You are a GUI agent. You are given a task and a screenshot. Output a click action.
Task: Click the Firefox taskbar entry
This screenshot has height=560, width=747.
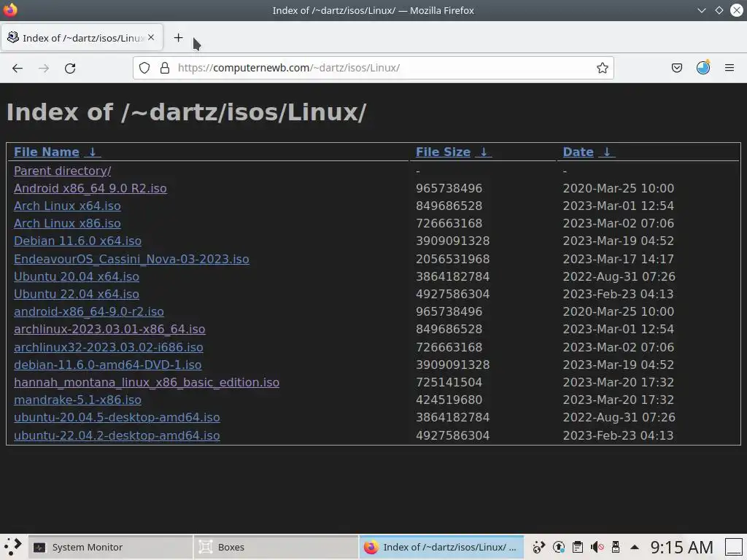tap(441, 548)
